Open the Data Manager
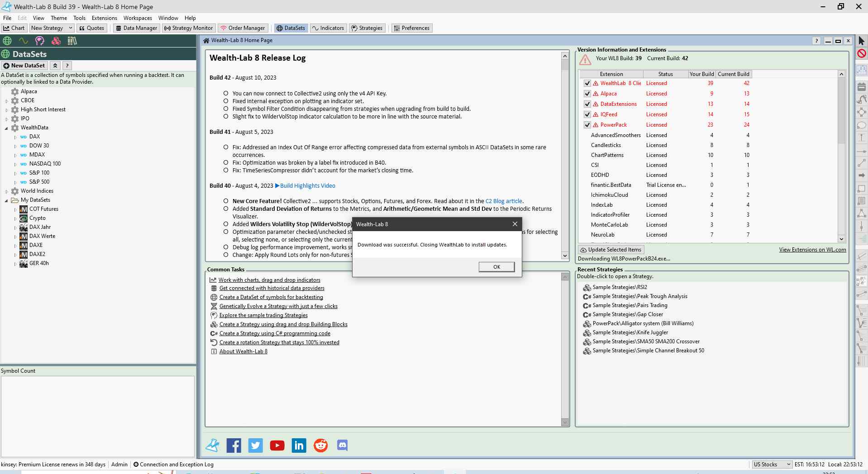The width and height of the screenshot is (868, 474). 136,28
